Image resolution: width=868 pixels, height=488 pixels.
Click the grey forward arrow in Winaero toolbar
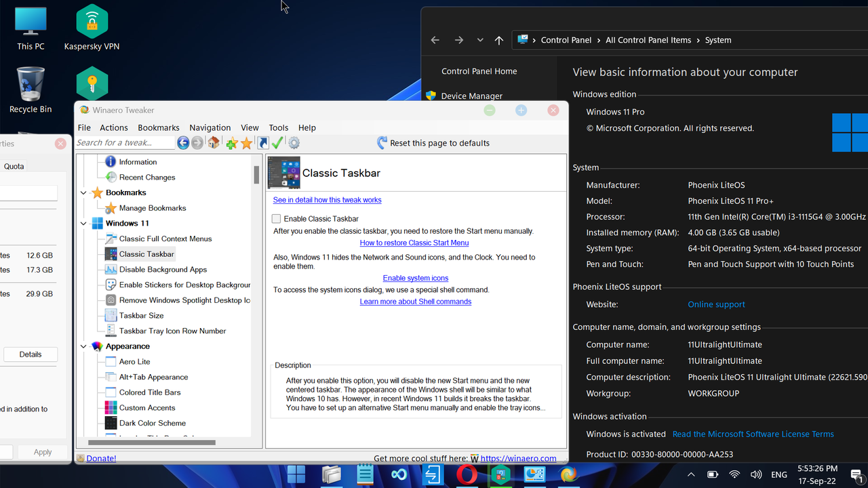tap(197, 143)
